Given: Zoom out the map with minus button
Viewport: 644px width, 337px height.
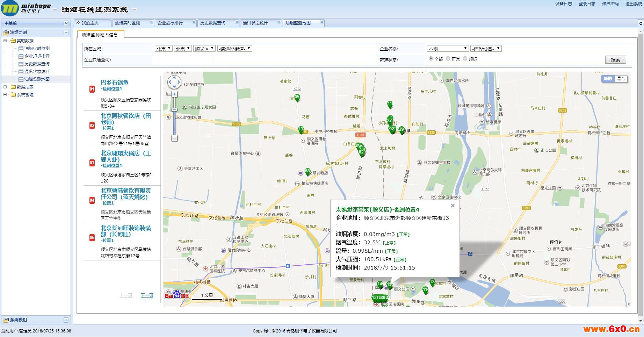Looking at the screenshot, I should coord(174,138).
